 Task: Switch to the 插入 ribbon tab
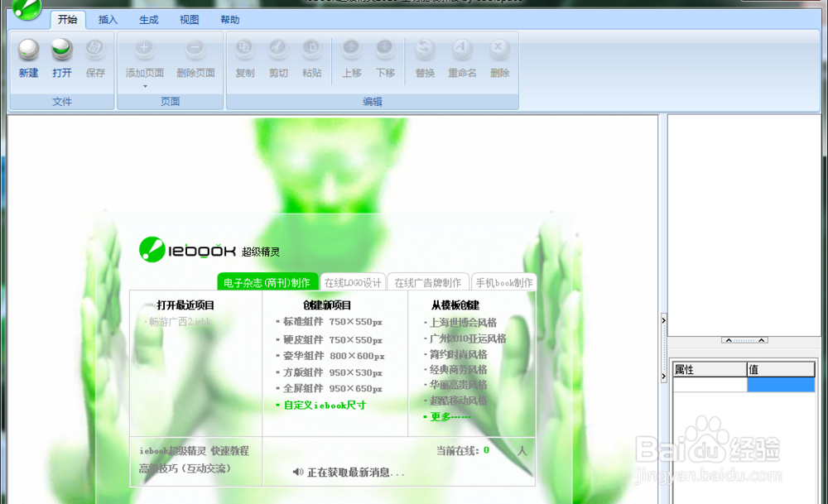108,20
